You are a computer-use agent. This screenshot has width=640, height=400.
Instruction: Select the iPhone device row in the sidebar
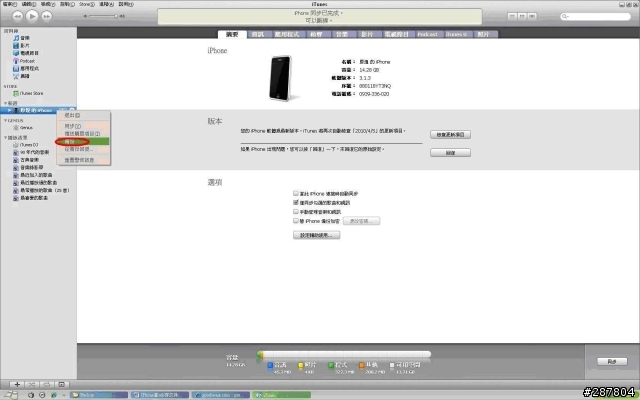coord(38,111)
